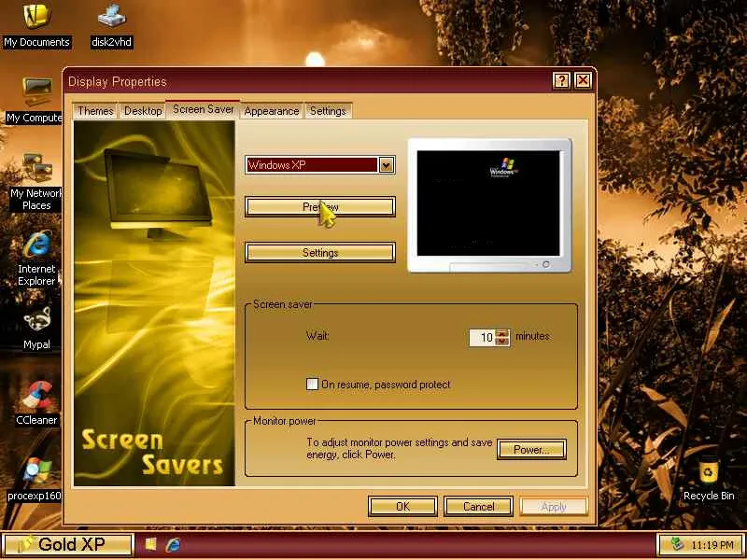Close the Display Properties dialog

coord(583,81)
